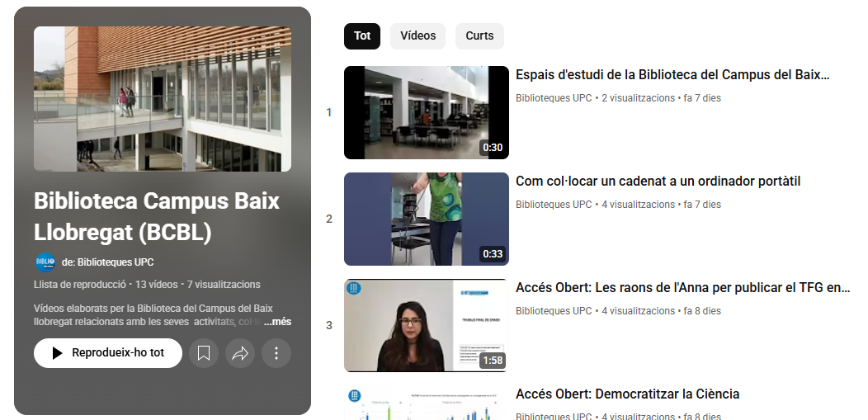Open the three-dot more options menu
This screenshot has width=868, height=420.
click(x=276, y=353)
